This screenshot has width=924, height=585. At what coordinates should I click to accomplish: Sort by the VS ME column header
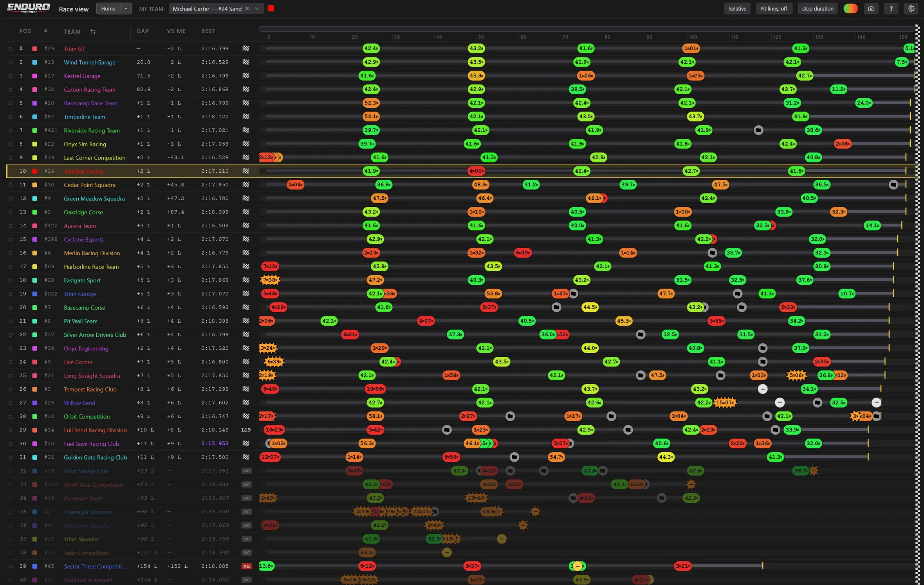pyautogui.click(x=176, y=31)
